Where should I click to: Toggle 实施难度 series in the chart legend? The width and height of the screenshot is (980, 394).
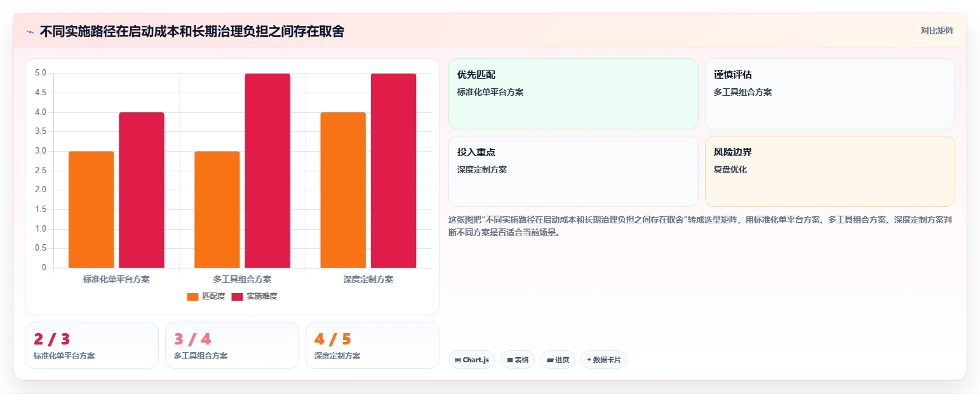coord(254,296)
